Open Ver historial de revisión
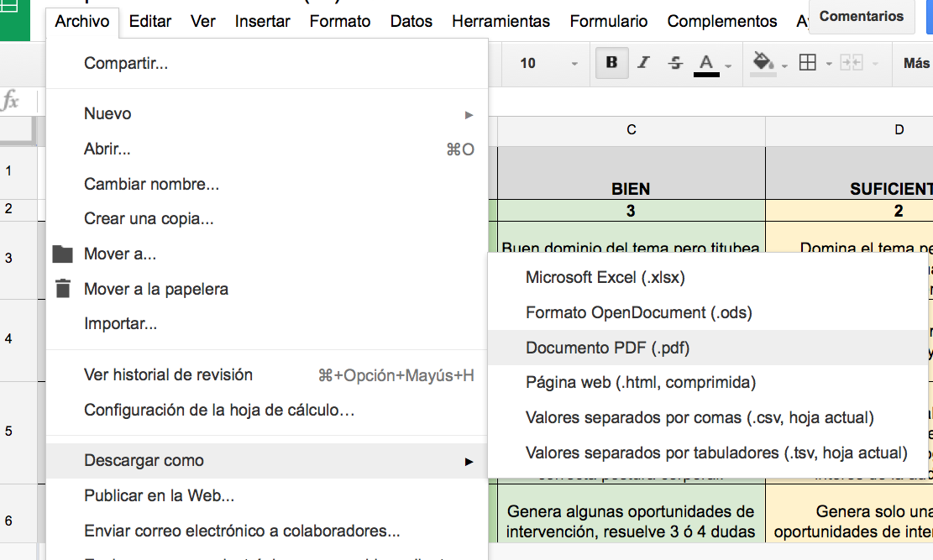Image resolution: width=933 pixels, height=560 pixels. click(x=267, y=375)
